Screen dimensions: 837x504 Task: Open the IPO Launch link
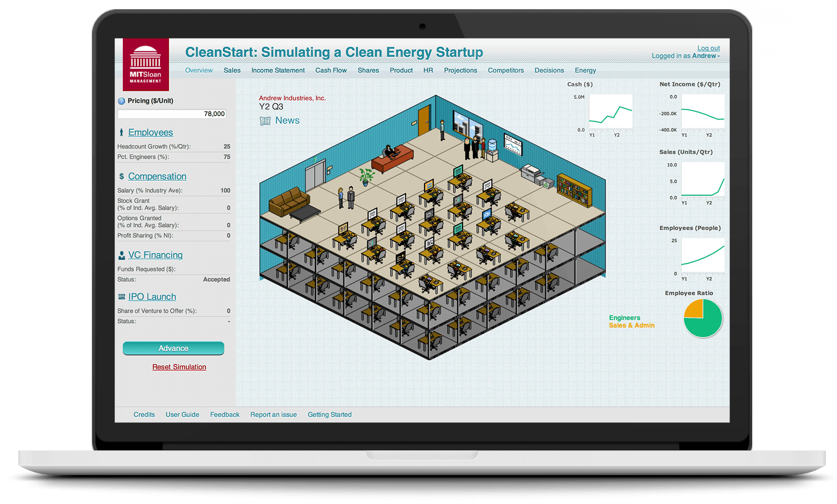[x=152, y=297]
